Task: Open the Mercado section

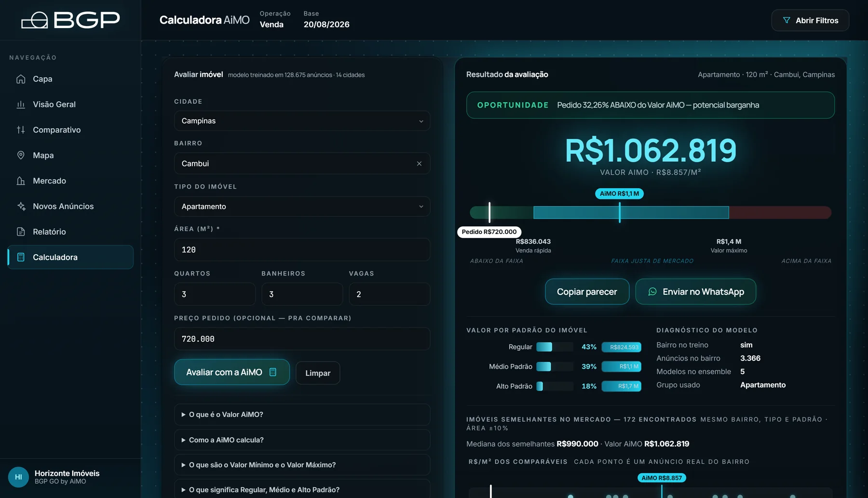Action: pos(70,181)
